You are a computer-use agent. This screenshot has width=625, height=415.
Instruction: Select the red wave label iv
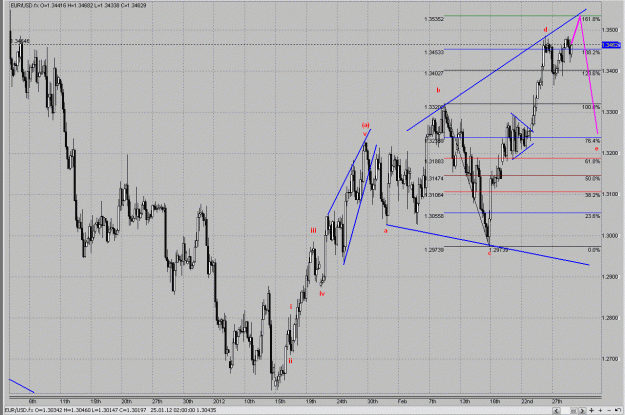(322, 293)
